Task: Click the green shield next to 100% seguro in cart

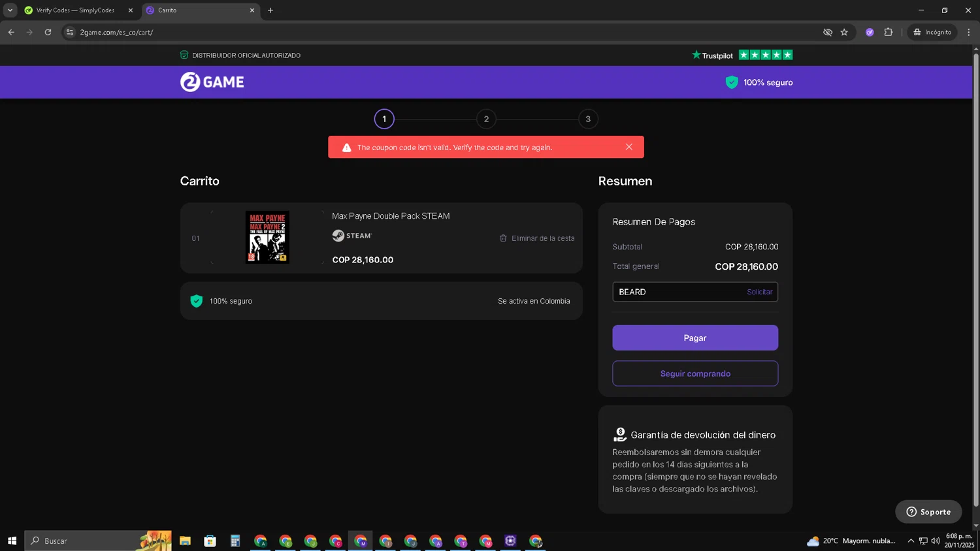Action: pyautogui.click(x=196, y=301)
